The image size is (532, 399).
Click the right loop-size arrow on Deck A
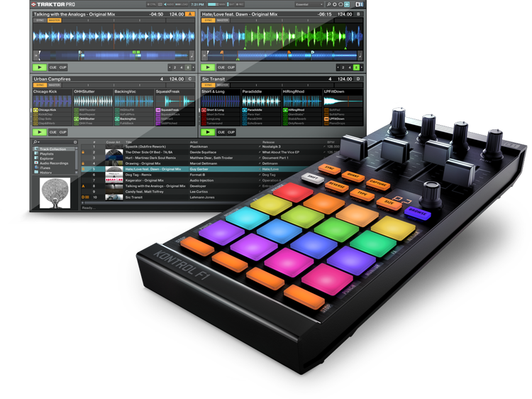pyautogui.click(x=194, y=67)
